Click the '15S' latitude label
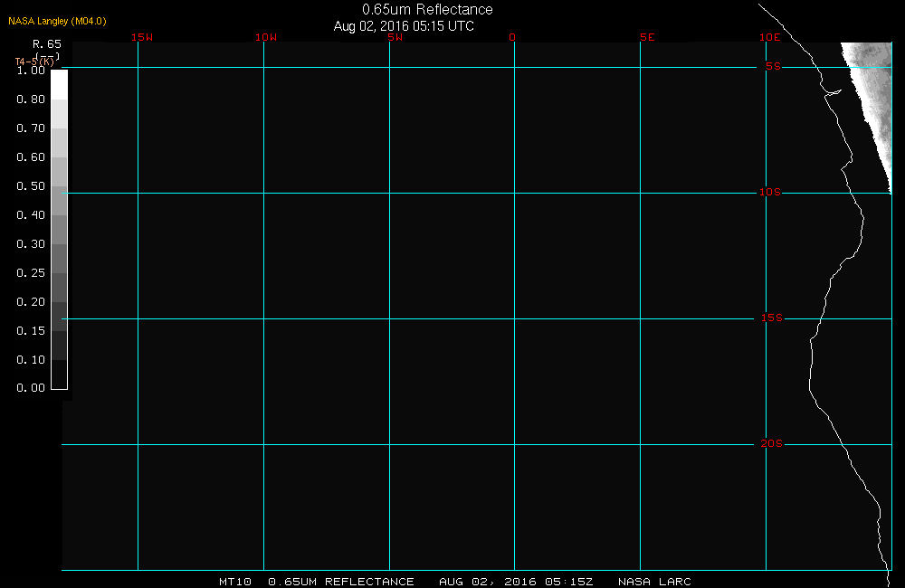This screenshot has height=588, width=905. pos(772,318)
